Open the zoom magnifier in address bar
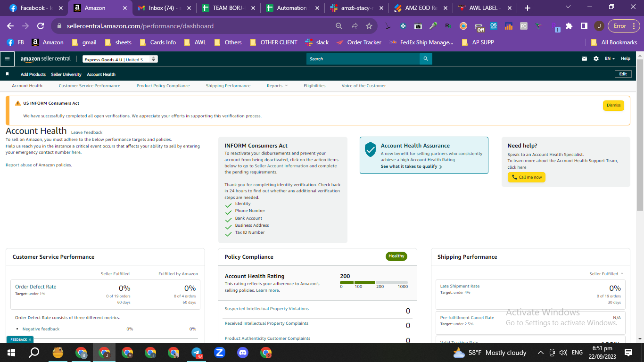Screen dimensions: 644x362 click(339, 26)
